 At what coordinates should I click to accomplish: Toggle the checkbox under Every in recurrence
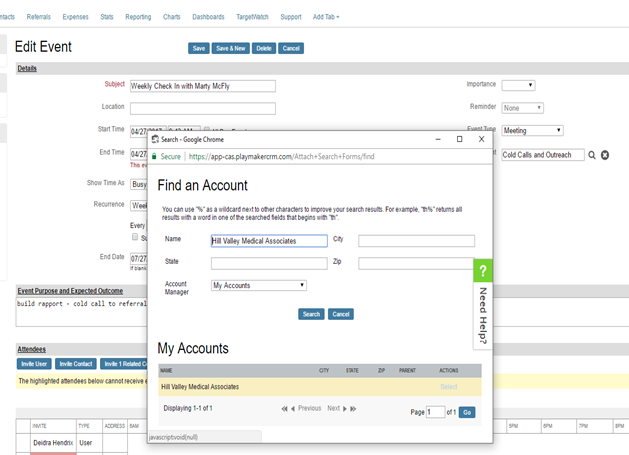(x=135, y=237)
